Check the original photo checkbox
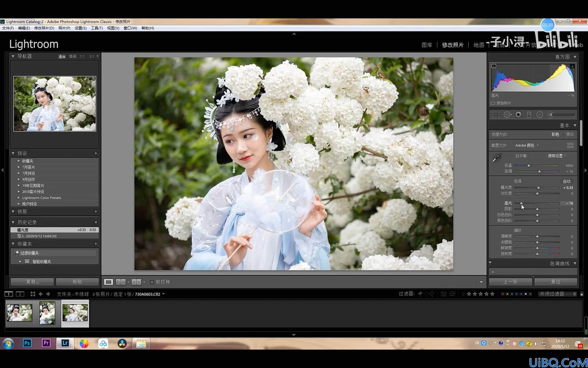This screenshot has width=588, height=368. 493,103
